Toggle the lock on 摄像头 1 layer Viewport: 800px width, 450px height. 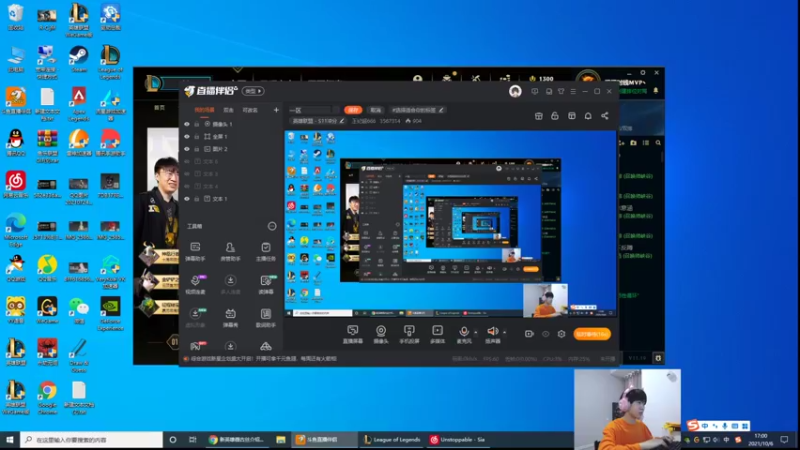tap(196, 124)
